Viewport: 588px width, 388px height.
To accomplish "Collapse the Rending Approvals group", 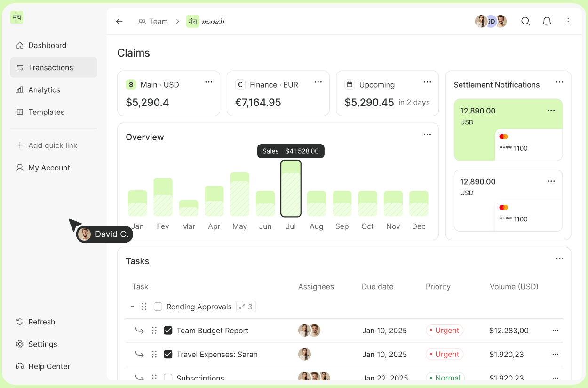I will pos(132,306).
